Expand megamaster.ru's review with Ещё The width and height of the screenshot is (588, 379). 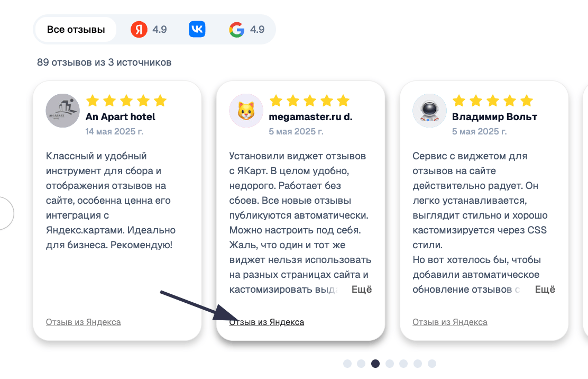[x=362, y=289]
